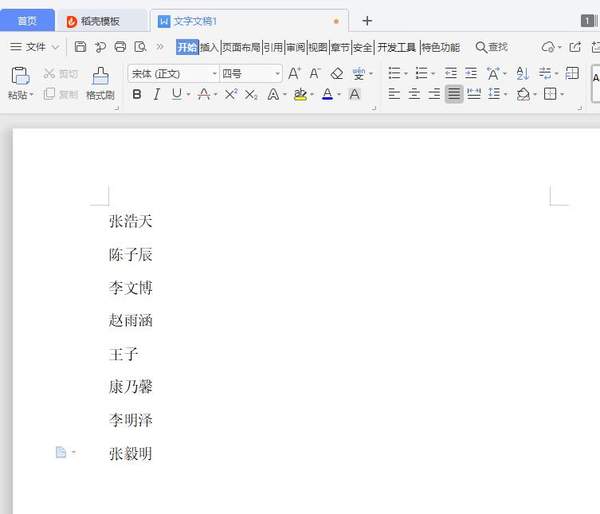The image size is (600, 514).
Task: Switch to the 插入 ribbon tab
Action: tap(209, 47)
